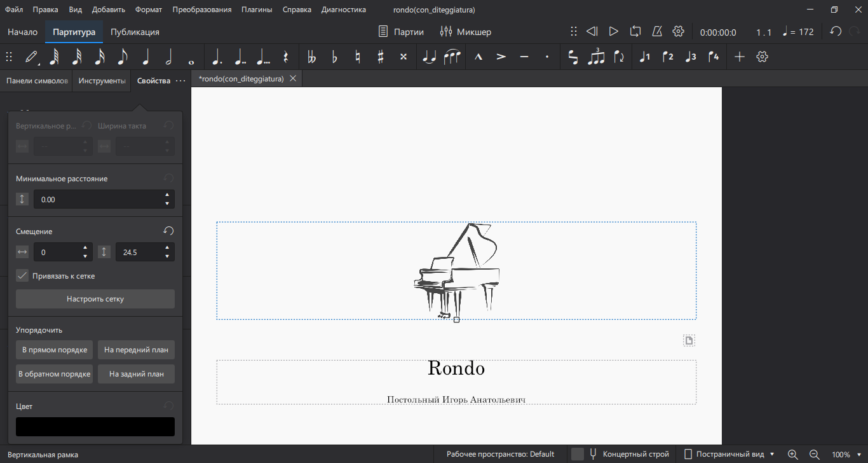Open the Плагины menu

pos(257,10)
